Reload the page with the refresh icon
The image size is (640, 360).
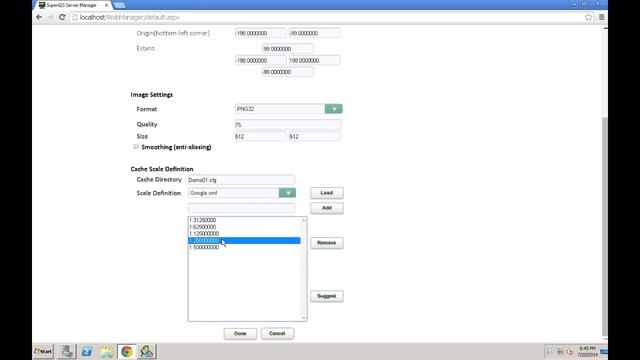point(62,17)
